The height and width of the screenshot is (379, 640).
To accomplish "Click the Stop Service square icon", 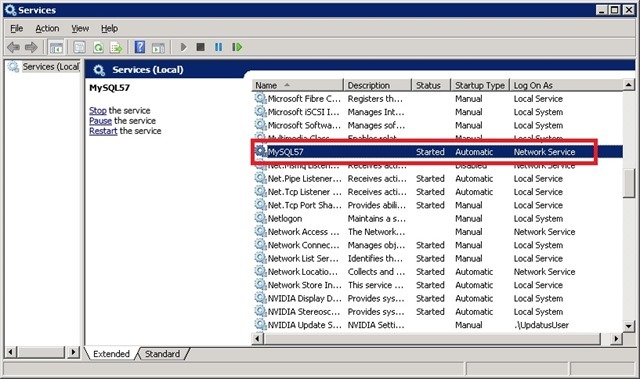I will (200, 47).
